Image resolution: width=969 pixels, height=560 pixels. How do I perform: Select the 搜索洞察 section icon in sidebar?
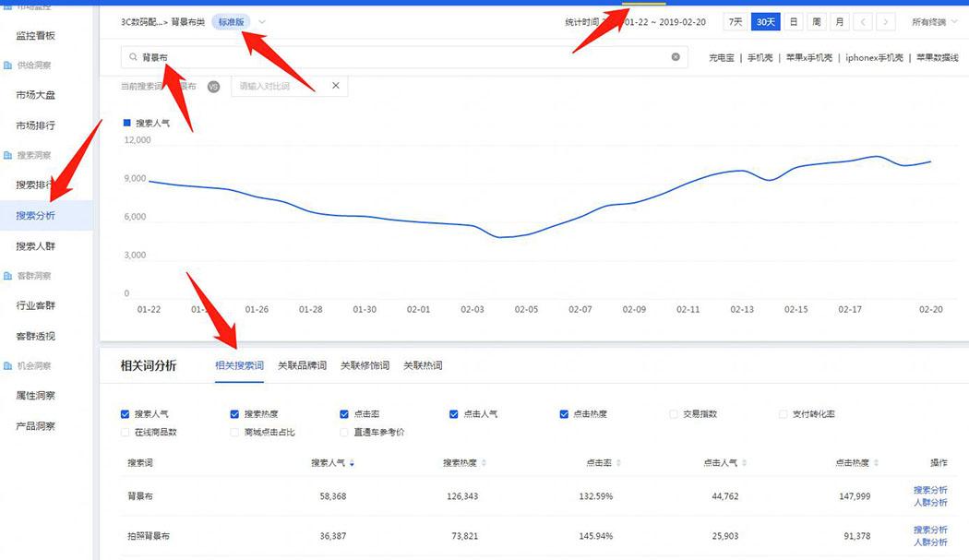9,154
